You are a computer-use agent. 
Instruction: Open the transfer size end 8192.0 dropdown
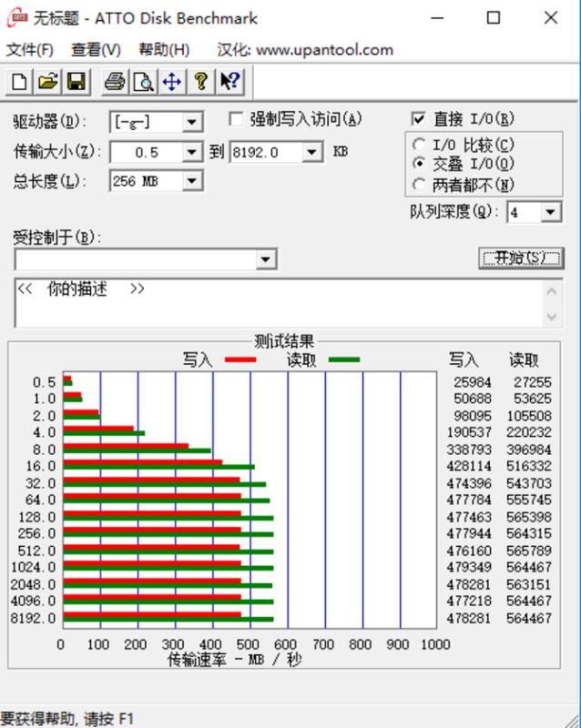[x=312, y=152]
